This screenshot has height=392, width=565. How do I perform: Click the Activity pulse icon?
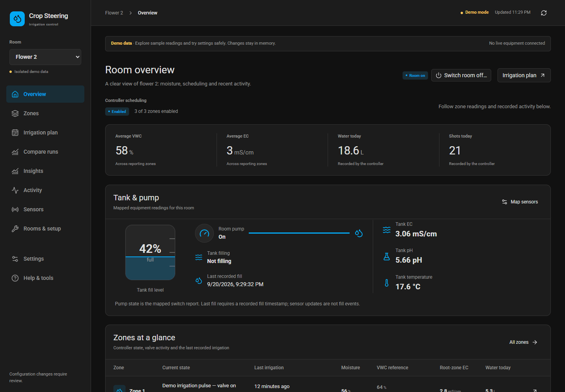tap(15, 190)
